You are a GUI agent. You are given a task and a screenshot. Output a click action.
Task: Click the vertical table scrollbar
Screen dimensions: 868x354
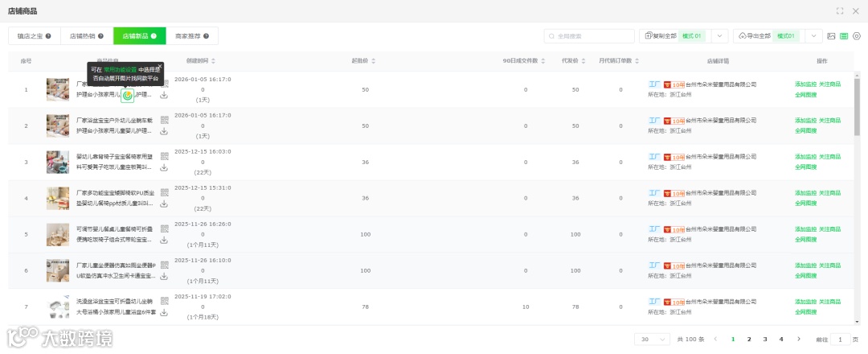tap(857, 107)
